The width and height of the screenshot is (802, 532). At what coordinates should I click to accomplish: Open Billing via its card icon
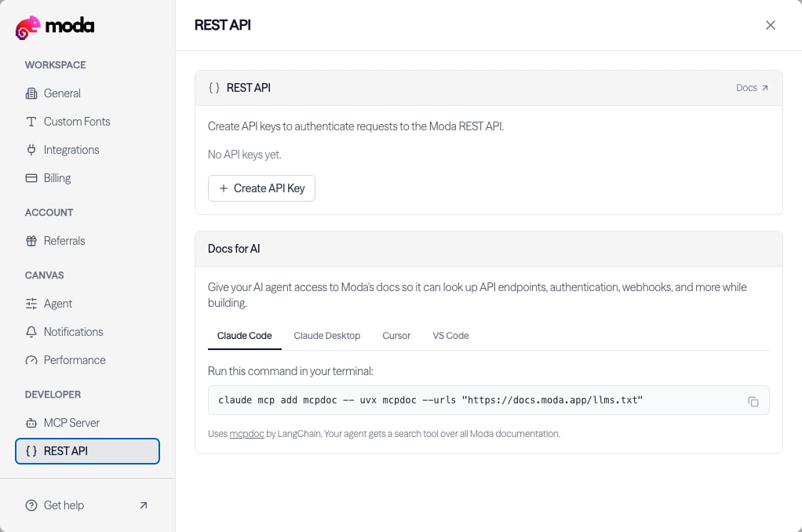point(31,178)
